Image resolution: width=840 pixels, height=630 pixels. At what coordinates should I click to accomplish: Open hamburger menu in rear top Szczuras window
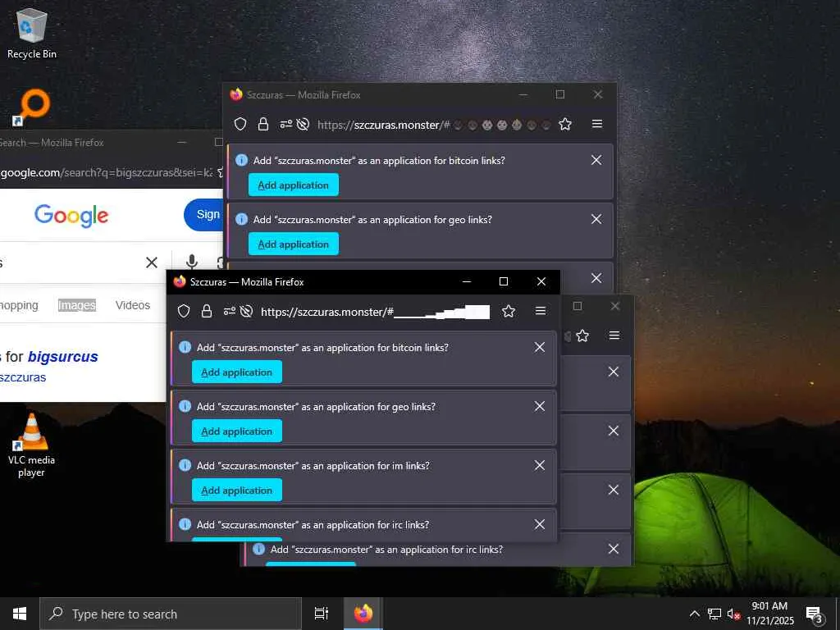(x=597, y=124)
